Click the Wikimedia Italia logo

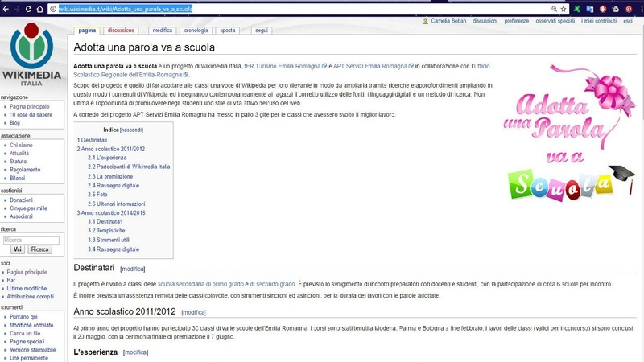[31, 55]
